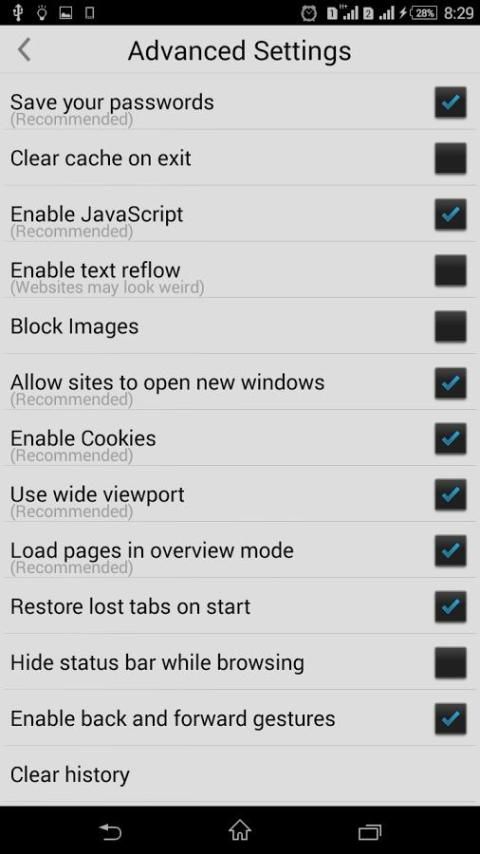Enable Clear cache on exit checkbox
The height and width of the screenshot is (854, 480).
451,158
